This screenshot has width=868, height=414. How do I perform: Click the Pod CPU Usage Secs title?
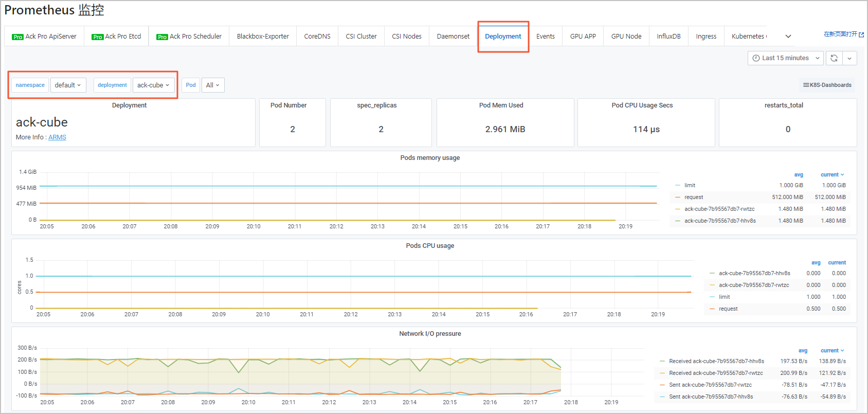click(x=642, y=105)
